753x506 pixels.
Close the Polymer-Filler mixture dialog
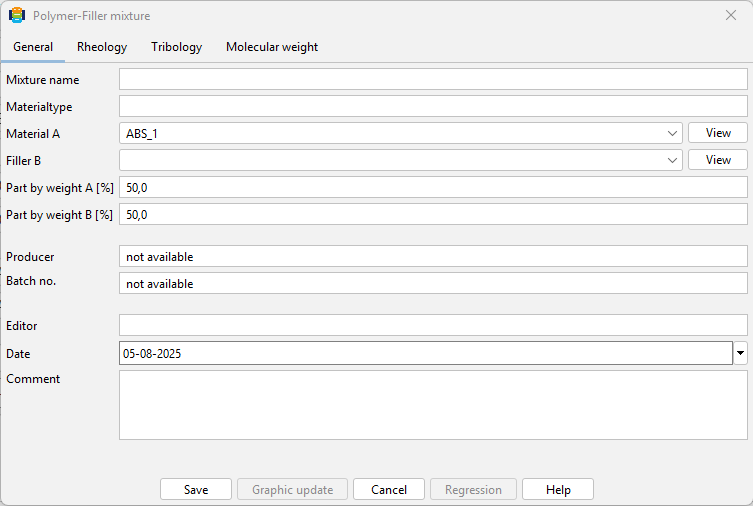pos(731,15)
